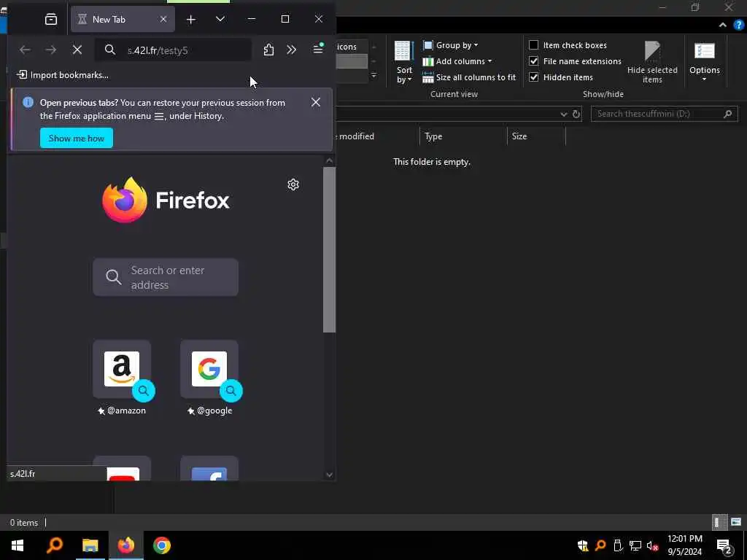Go forward with Firefox forward arrow
747x560 pixels.
[50, 50]
